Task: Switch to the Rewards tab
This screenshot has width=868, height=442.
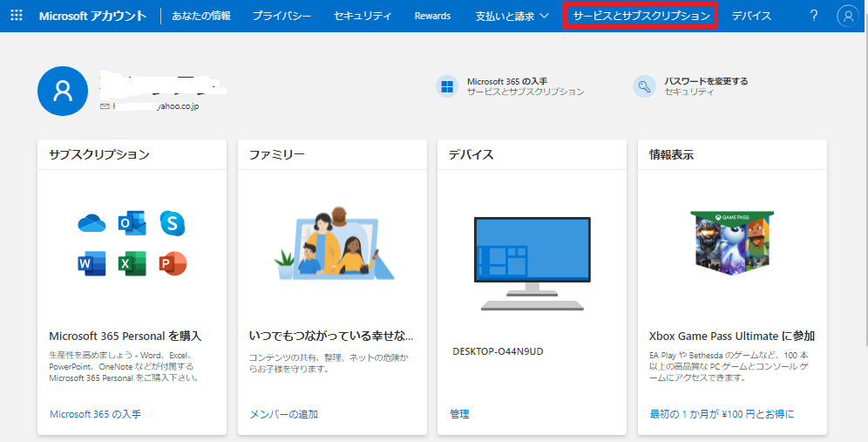Action: [432, 16]
